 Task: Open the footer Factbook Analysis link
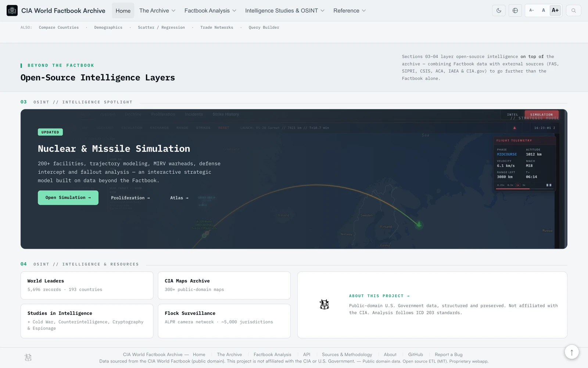pyautogui.click(x=272, y=355)
